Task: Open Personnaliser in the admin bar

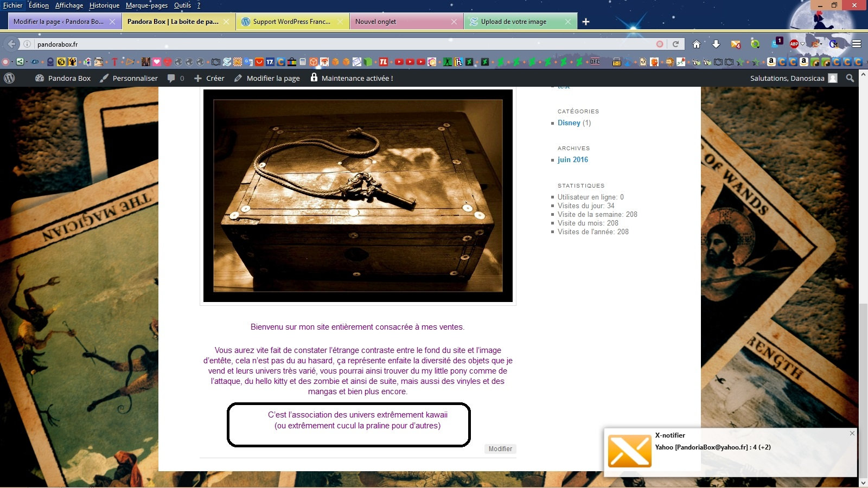Action: [129, 78]
